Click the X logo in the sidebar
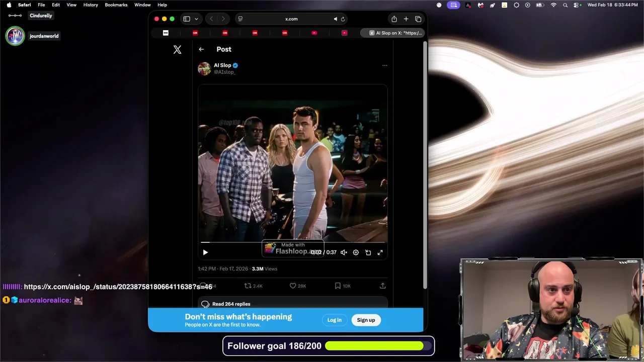Screen dimensions: 644x362 177,49
